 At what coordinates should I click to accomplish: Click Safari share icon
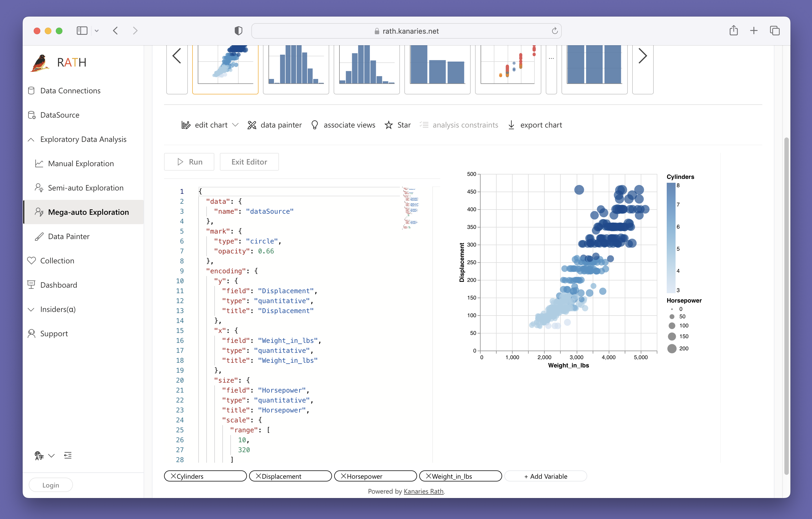click(x=734, y=31)
